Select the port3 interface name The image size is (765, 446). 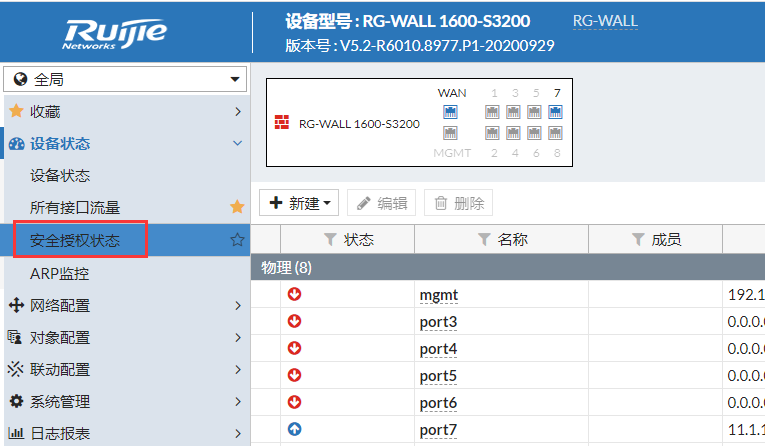coord(438,322)
